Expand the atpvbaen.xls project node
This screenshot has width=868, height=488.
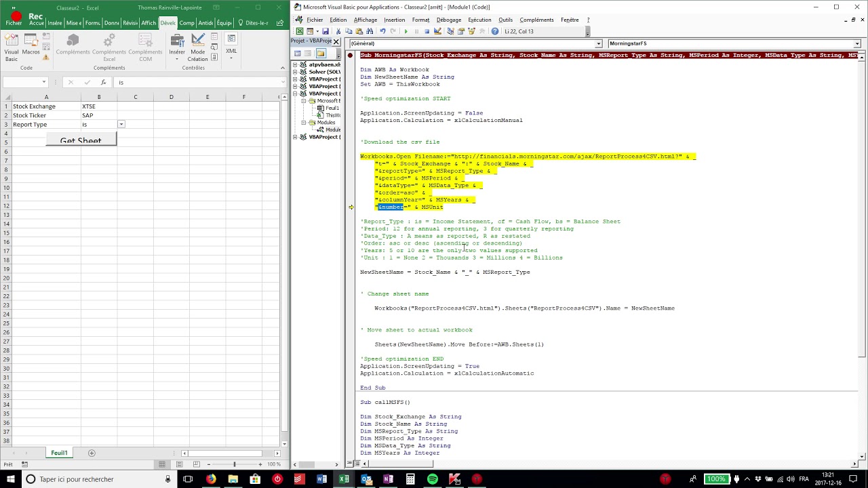[295, 64]
